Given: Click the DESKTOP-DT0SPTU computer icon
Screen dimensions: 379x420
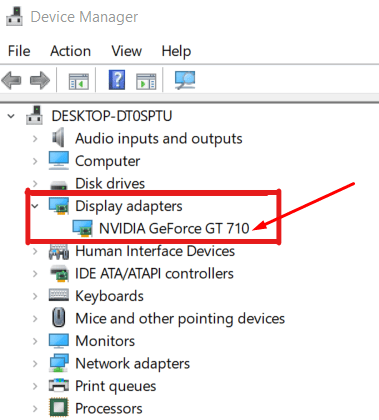Looking at the screenshot, I should (35, 115).
